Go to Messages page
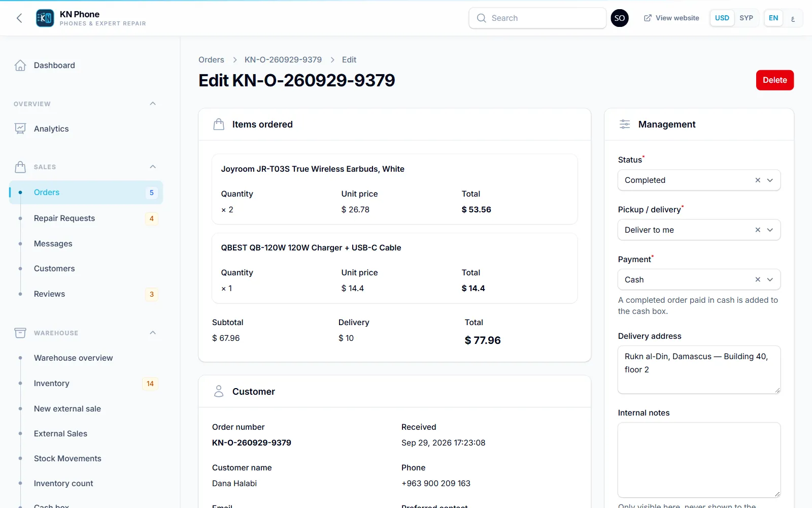 (86, 244)
